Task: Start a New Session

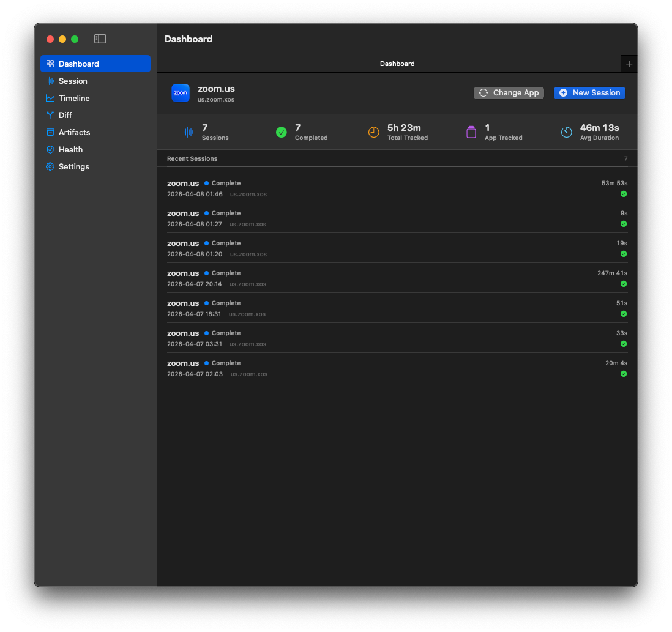Action: (589, 92)
